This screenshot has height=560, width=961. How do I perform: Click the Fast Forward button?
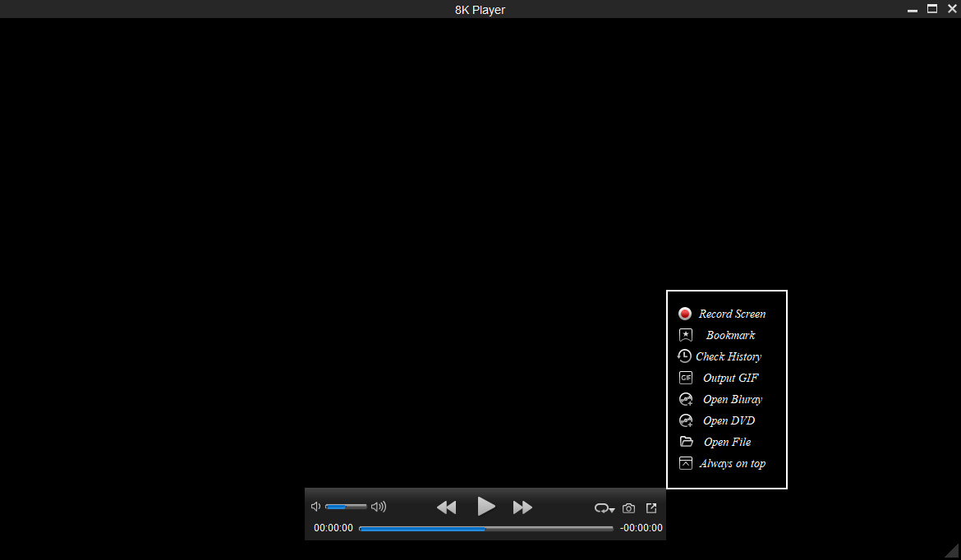tap(522, 507)
